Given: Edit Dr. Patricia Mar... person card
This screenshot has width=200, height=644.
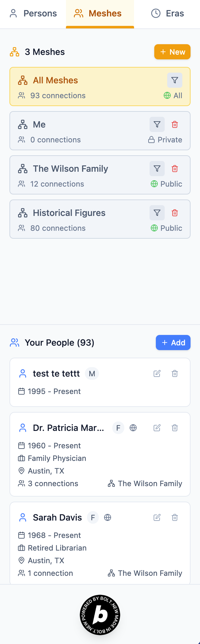Looking at the screenshot, I should pyautogui.click(x=157, y=428).
